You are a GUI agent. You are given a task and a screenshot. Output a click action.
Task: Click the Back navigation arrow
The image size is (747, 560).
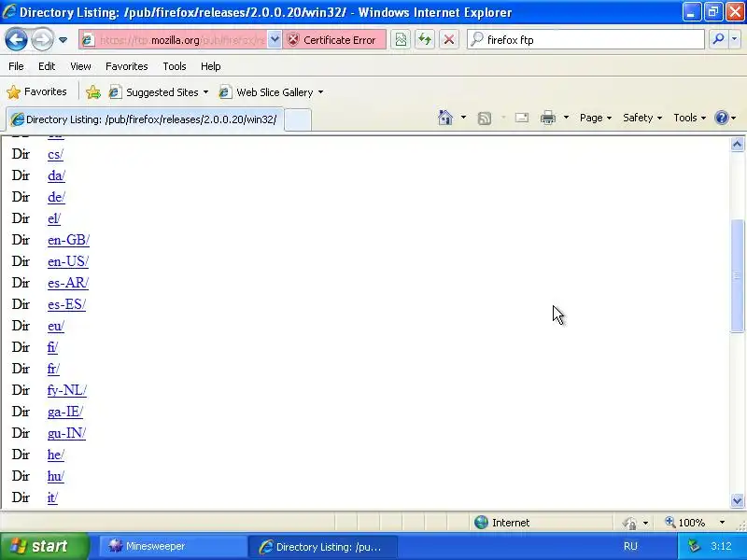(x=16, y=39)
